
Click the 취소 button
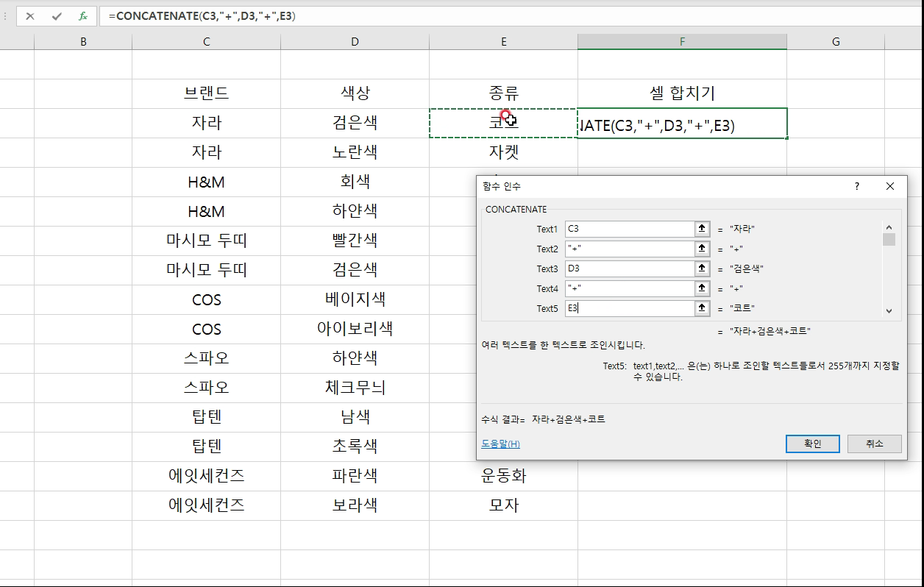click(874, 444)
